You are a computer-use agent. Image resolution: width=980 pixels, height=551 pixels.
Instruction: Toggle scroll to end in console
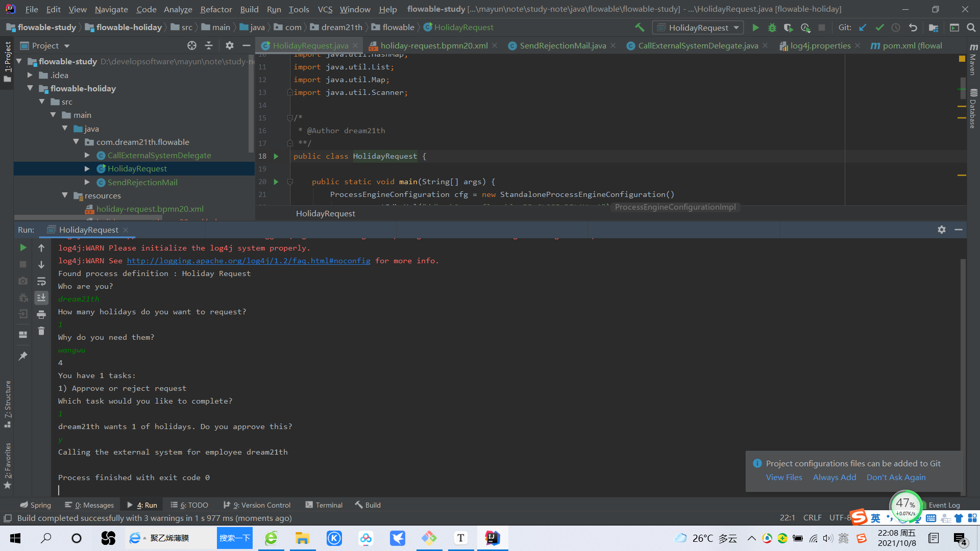coord(41,297)
